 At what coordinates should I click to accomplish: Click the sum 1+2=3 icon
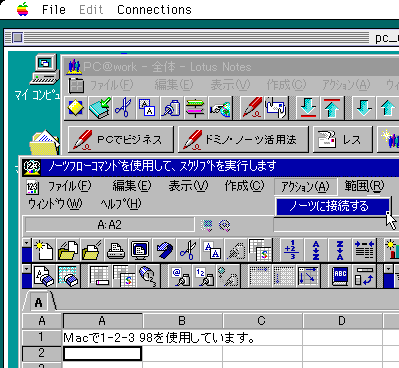[x=292, y=250]
